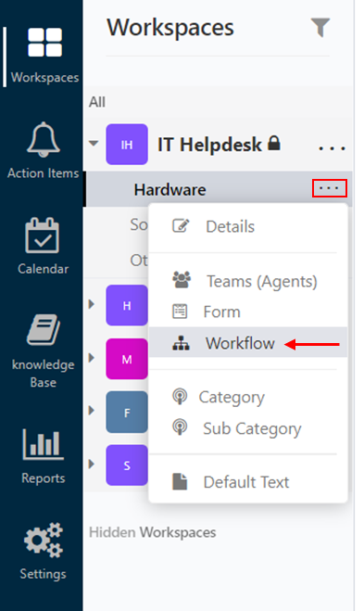Select Default Text menu option
The image size is (364, 611).
[248, 482]
